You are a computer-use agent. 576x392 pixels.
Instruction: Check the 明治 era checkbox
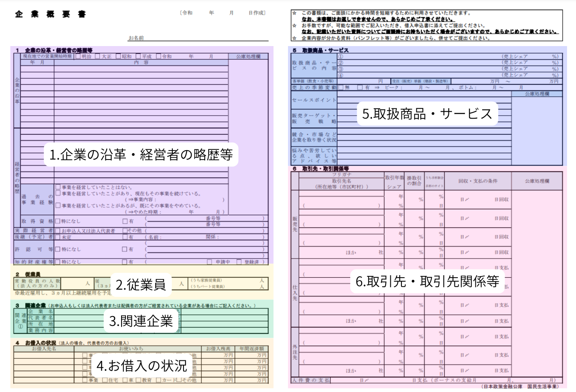(x=78, y=56)
